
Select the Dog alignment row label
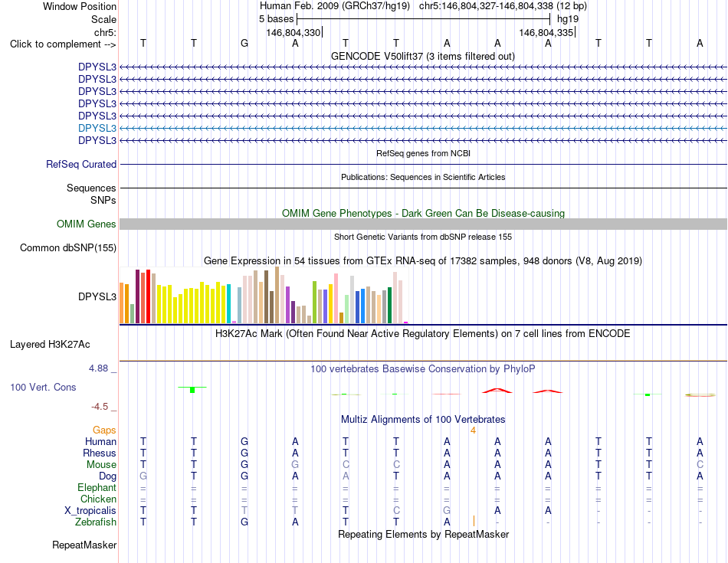tap(107, 476)
